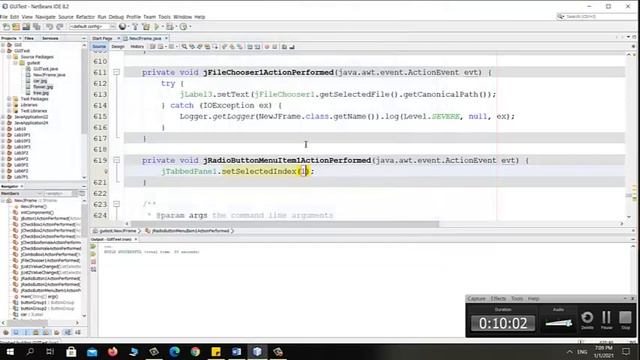640x360 pixels.
Task: Toggle Sort by Name in the Navigator
Action: click(67, 333)
